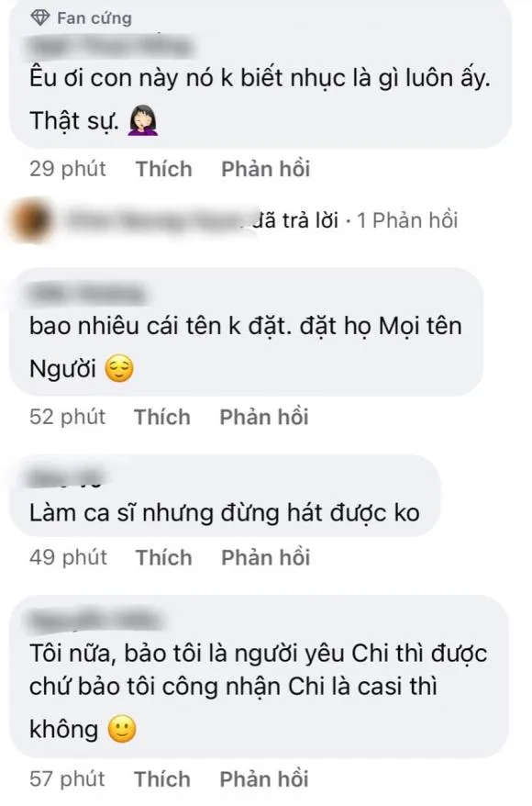Reply to the comment posted 29 phút ago

265,169
